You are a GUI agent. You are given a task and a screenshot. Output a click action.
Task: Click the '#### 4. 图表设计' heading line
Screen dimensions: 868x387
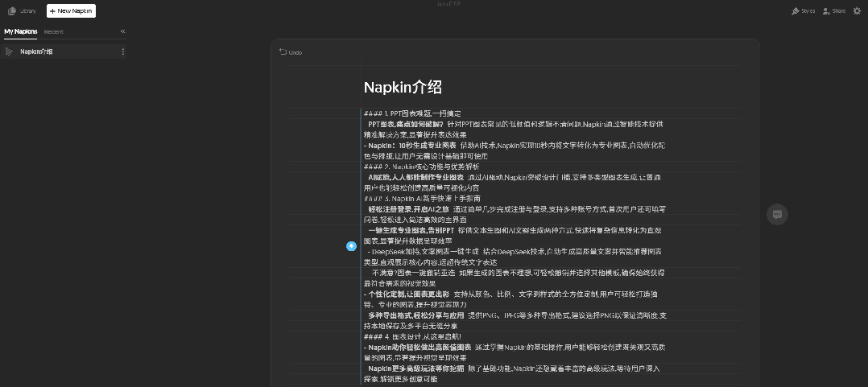tap(412, 336)
